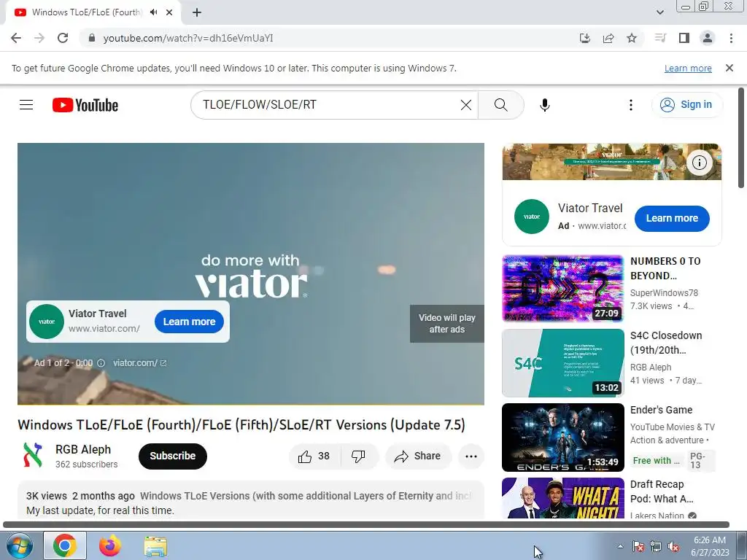Click the share page icon in address bar

608,38
